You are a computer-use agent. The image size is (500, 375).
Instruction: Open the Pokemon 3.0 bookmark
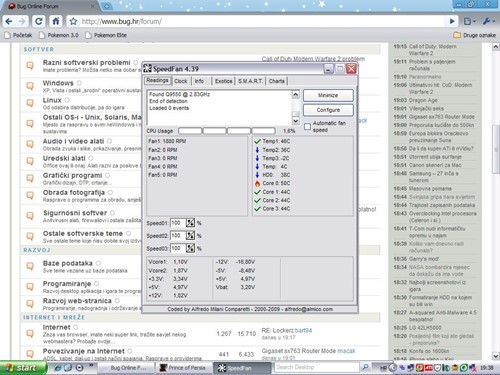[59, 35]
